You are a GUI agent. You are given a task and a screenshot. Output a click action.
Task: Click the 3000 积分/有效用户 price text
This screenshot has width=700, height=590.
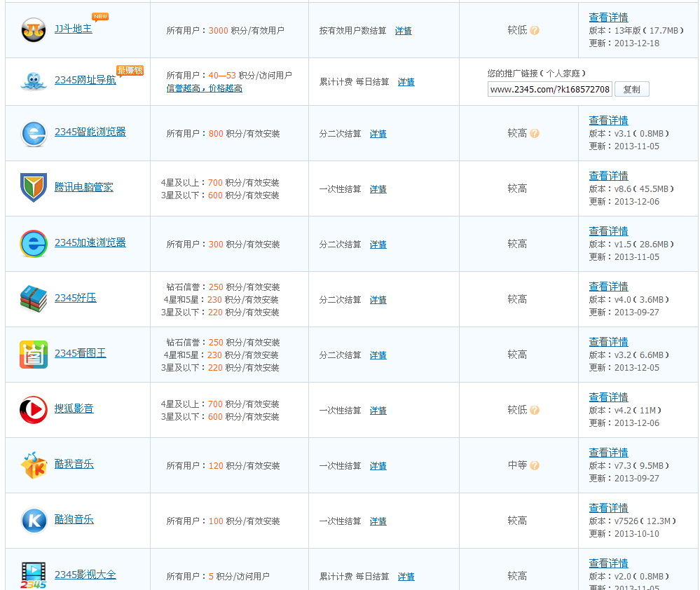coord(247,30)
